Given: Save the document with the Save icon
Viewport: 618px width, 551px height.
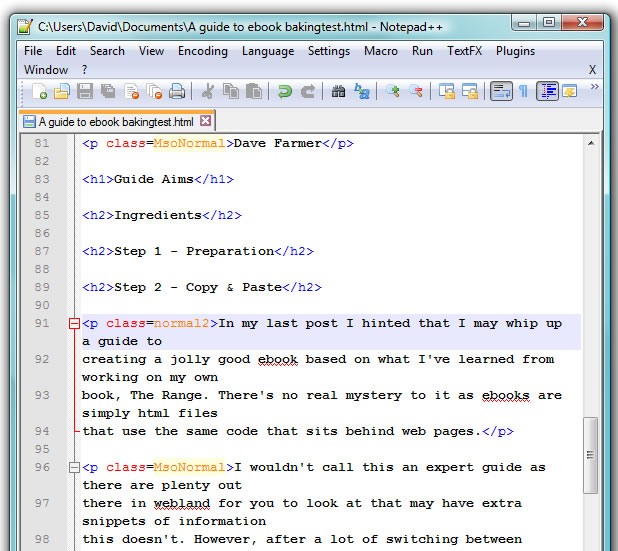Looking at the screenshot, I should click(85, 92).
